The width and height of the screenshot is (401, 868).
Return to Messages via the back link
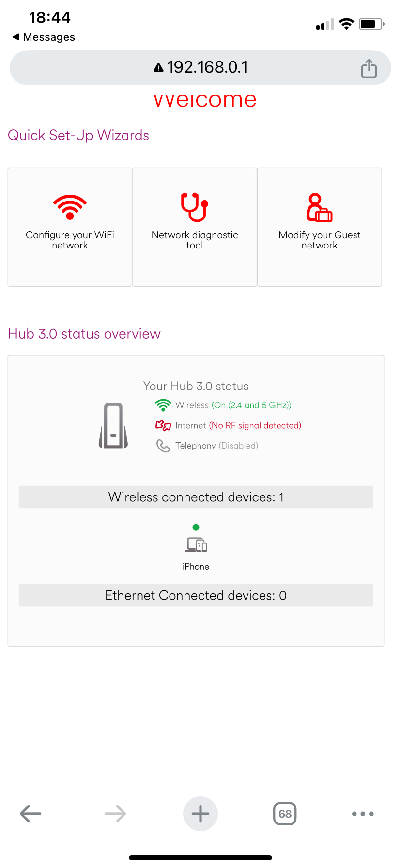43,37
